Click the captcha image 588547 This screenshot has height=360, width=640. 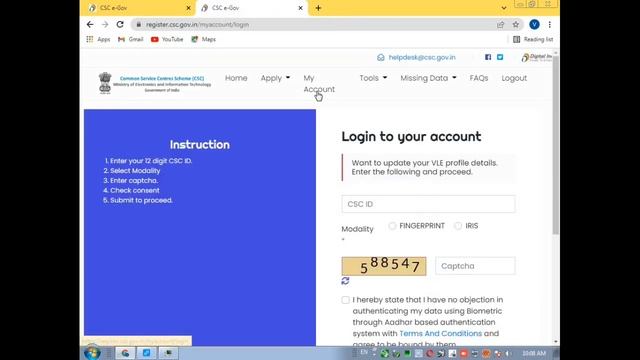[384, 266]
